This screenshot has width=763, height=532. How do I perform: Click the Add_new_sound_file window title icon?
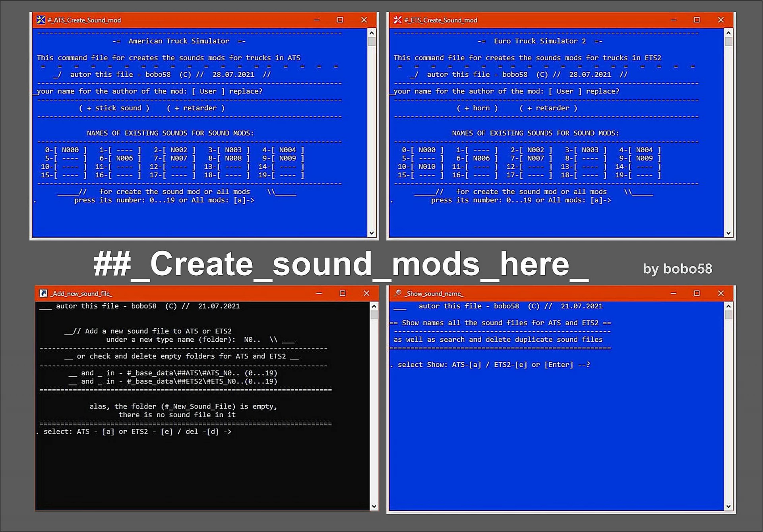click(43, 293)
